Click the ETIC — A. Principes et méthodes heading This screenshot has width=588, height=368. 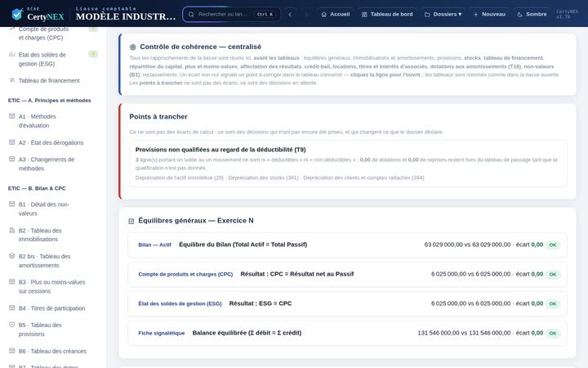point(50,101)
